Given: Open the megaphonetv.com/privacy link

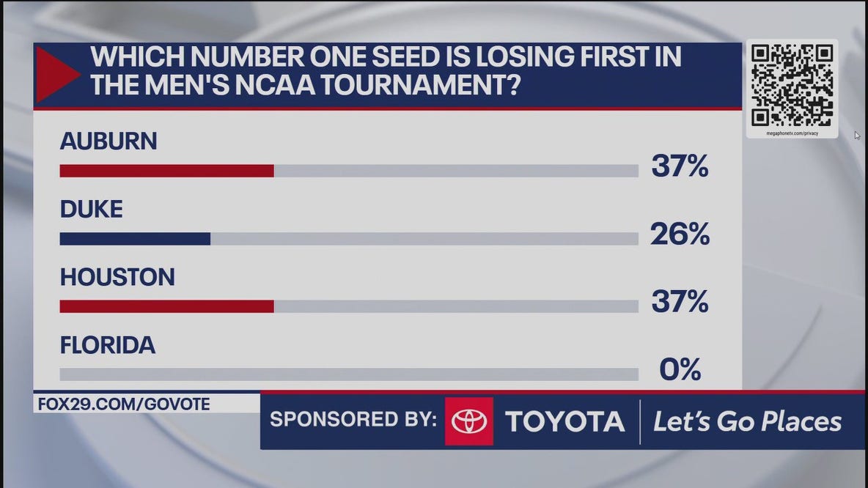Looking at the screenshot, I should click(x=792, y=133).
